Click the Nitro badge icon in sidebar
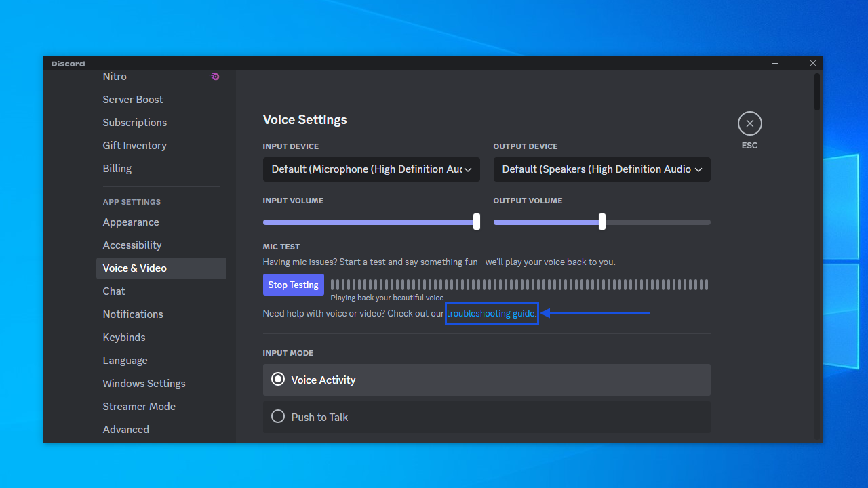868x488 pixels. 215,77
